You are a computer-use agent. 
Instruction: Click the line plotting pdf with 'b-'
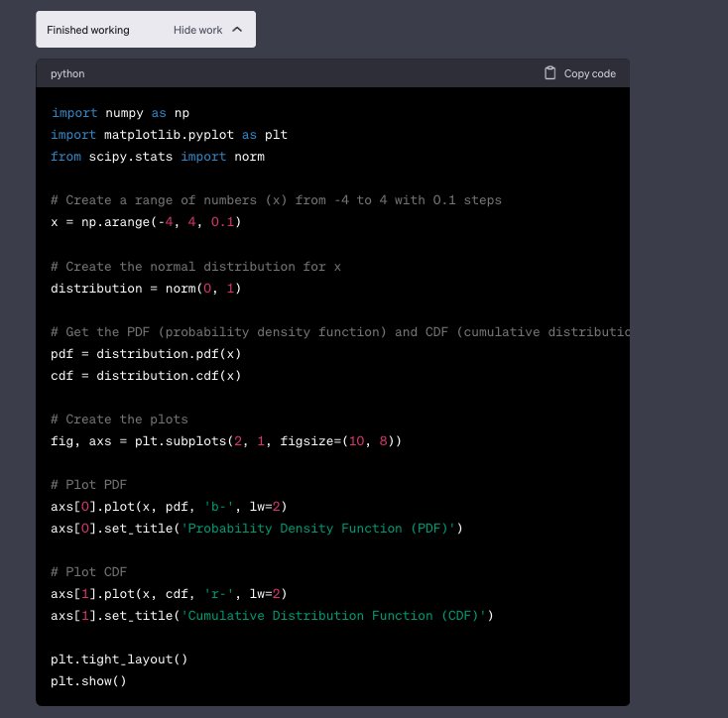(x=169, y=507)
